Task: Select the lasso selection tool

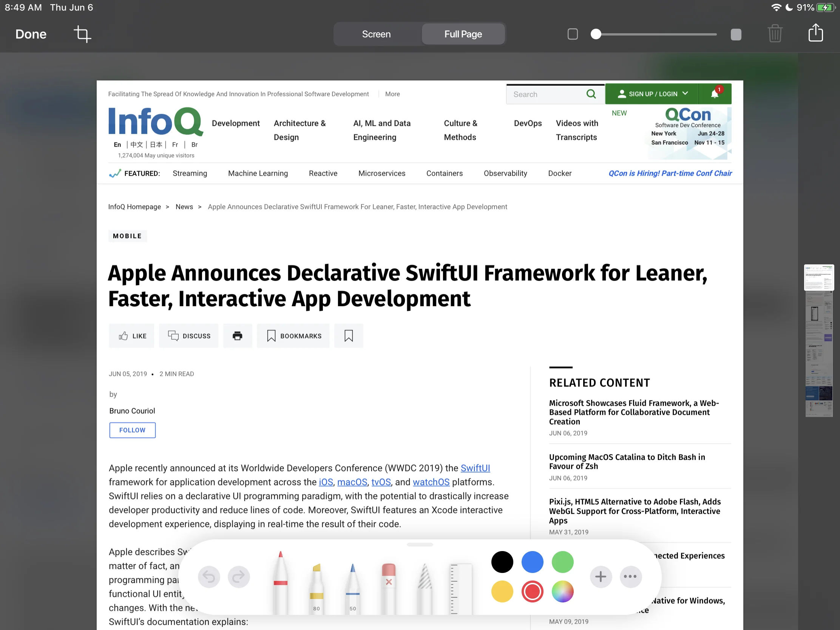Action: click(425, 588)
